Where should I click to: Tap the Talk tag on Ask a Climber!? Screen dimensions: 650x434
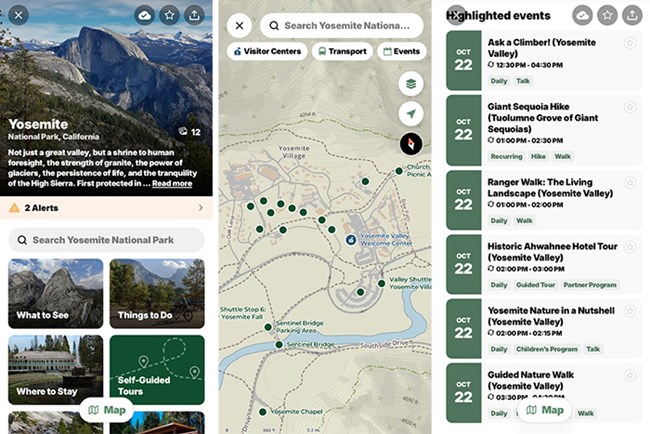[x=523, y=81]
